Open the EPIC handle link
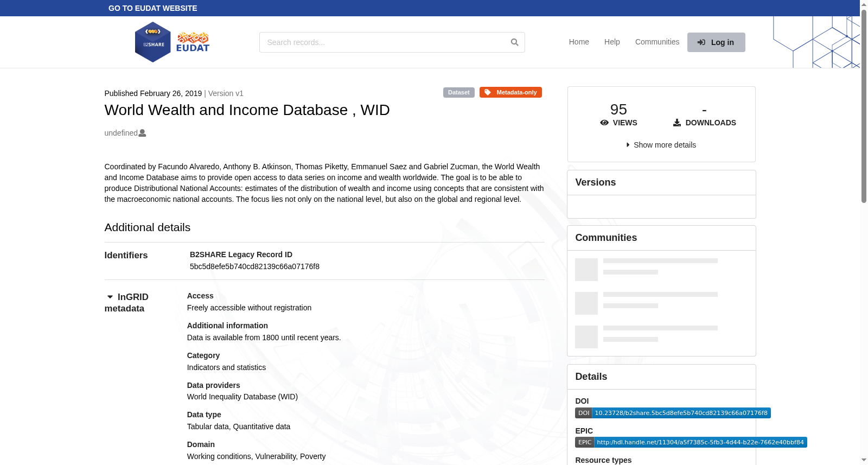868x465 pixels. (x=691, y=442)
